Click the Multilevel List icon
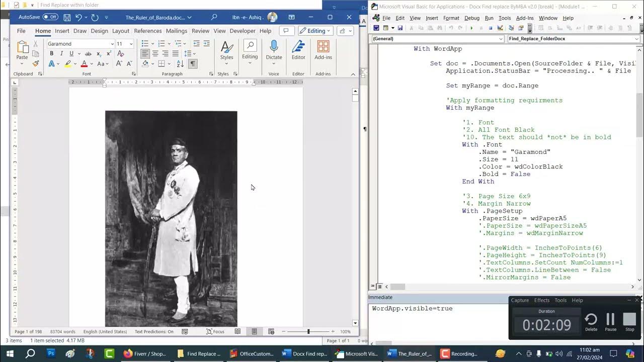The height and width of the screenshot is (362, 644). [x=178, y=44]
